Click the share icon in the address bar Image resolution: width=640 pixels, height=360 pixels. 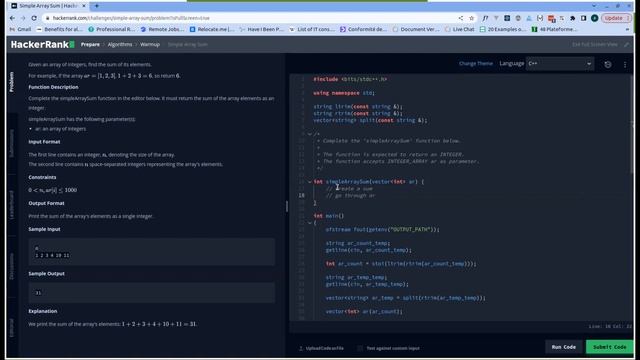pos(461,18)
